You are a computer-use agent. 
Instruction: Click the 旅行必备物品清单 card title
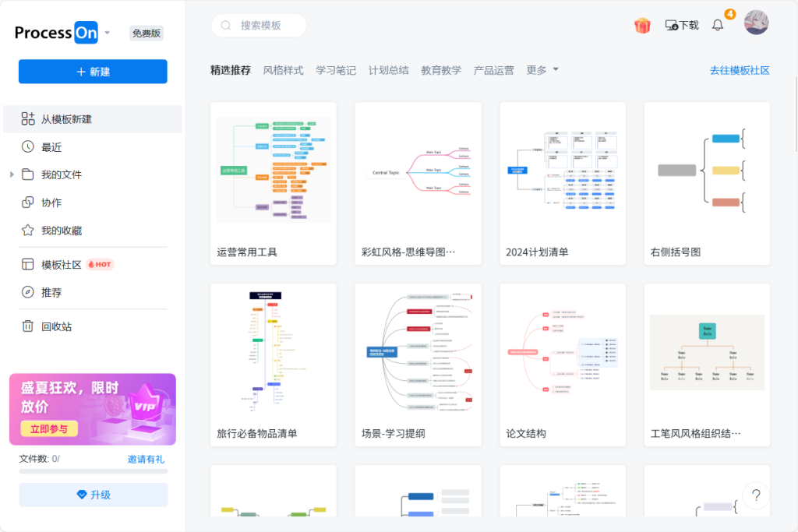click(x=257, y=434)
